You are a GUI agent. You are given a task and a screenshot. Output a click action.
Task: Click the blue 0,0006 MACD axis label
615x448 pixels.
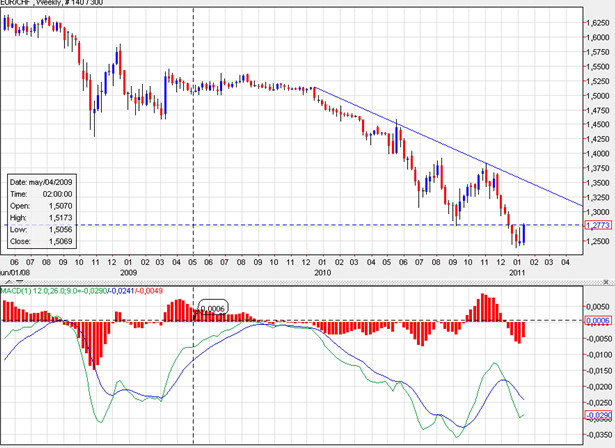click(596, 320)
